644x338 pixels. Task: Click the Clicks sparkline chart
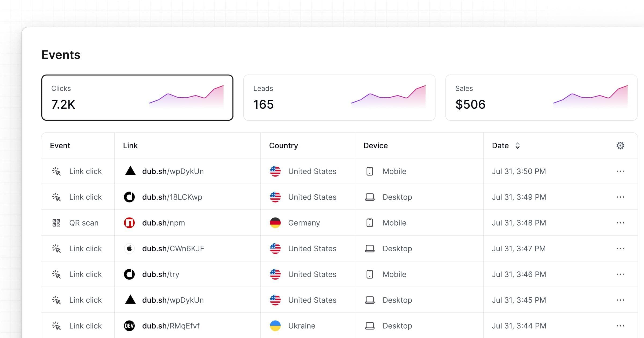coord(186,97)
